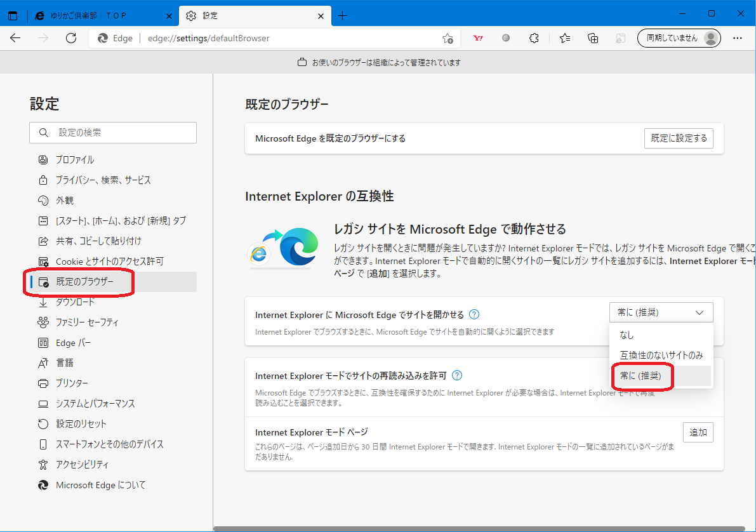Click the briefcase icon in the managed banner
This screenshot has height=532, width=756.
pos(302,62)
